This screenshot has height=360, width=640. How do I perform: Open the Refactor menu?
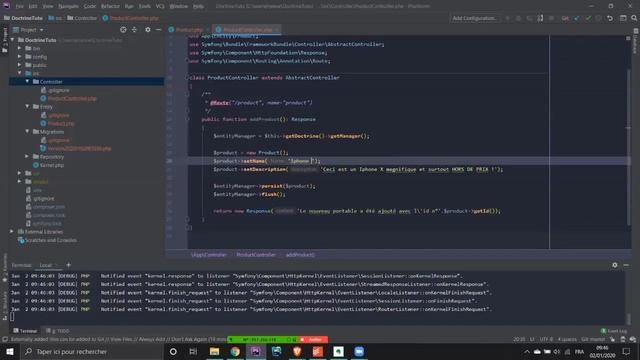[110, 6]
